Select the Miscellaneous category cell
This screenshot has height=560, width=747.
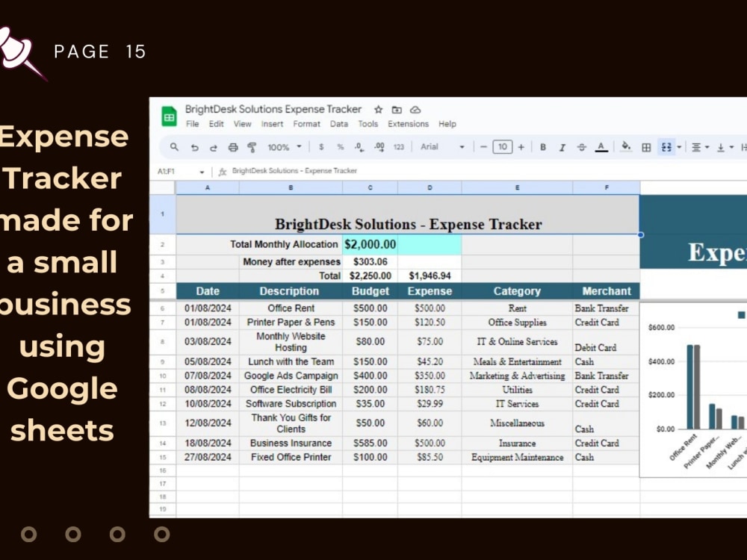517,423
